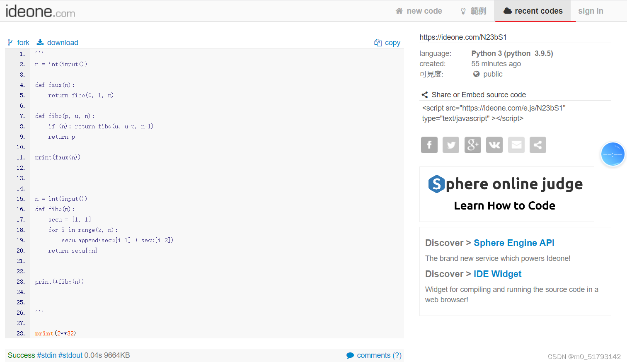
Task: Click the fork branch icon
Action: click(x=10, y=42)
